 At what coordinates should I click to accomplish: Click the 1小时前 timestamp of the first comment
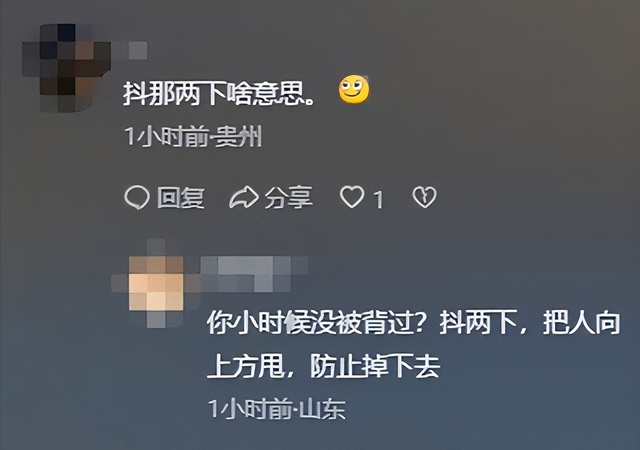click(167, 136)
